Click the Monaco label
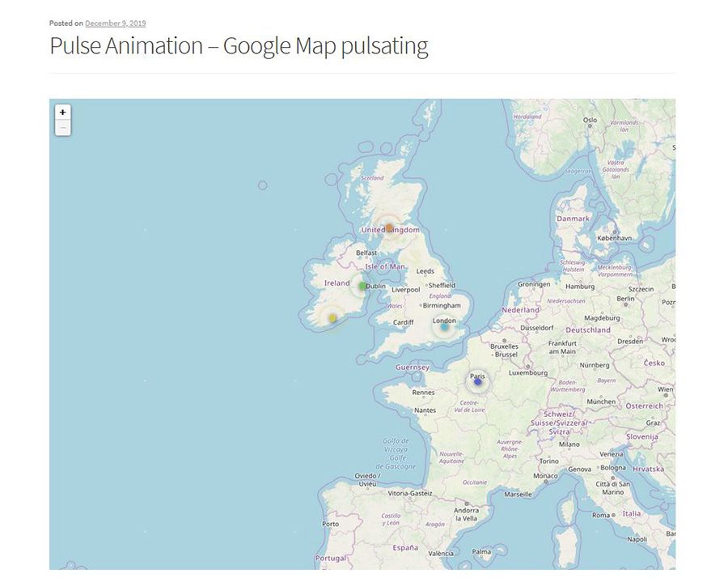Viewport: 728px width, 578px height. click(545, 476)
